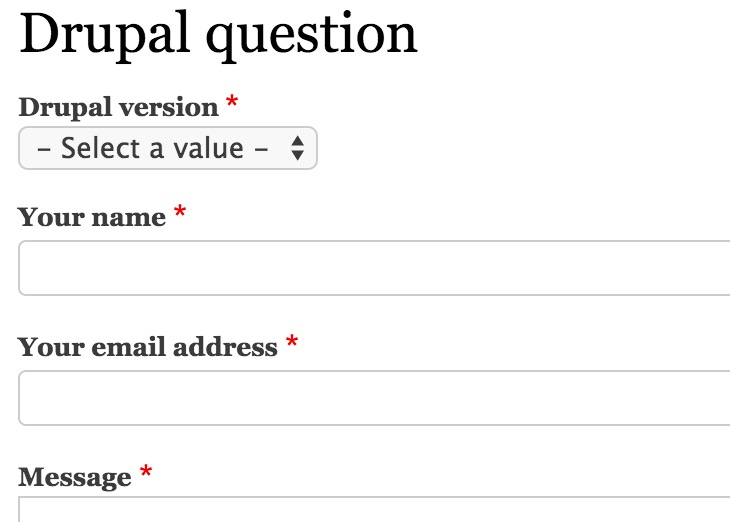Click the up-down arrows on the version select

(297, 148)
